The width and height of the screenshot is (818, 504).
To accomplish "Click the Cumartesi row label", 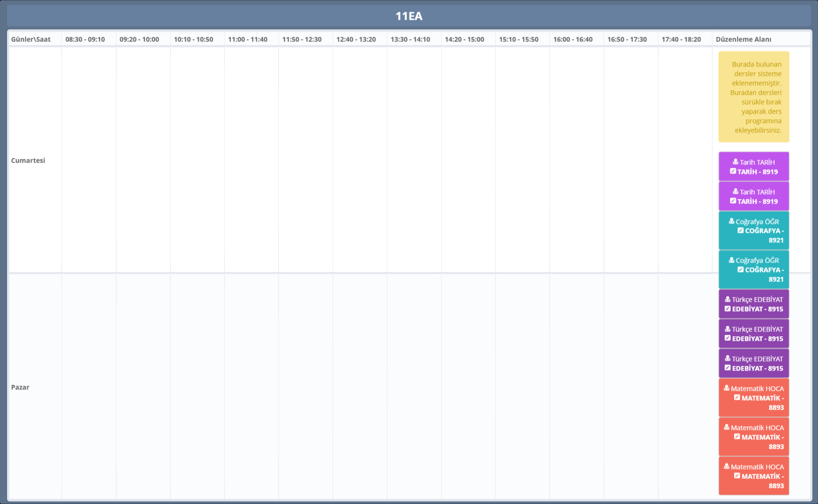I will (28, 160).
